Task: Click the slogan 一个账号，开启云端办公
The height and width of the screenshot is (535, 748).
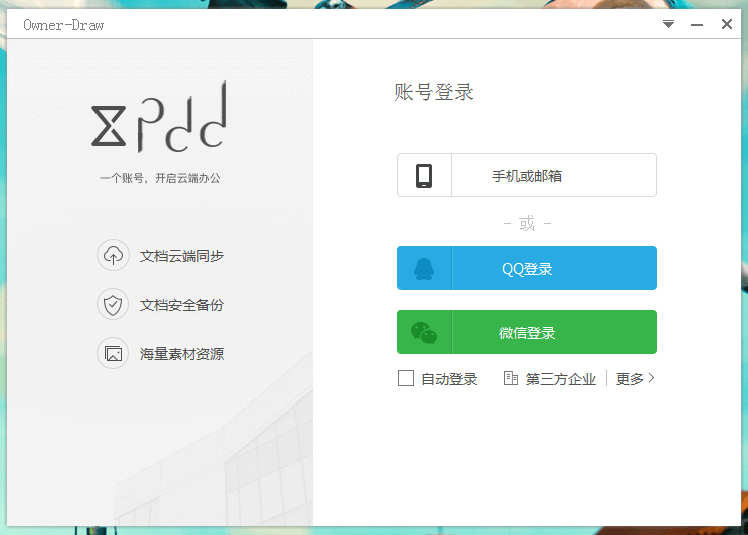Action: coord(160,178)
